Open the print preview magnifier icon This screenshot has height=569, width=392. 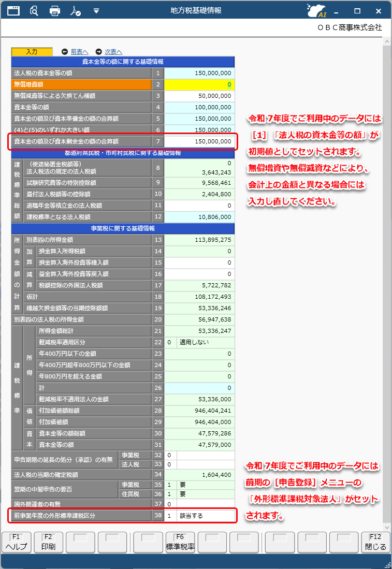pos(34,11)
